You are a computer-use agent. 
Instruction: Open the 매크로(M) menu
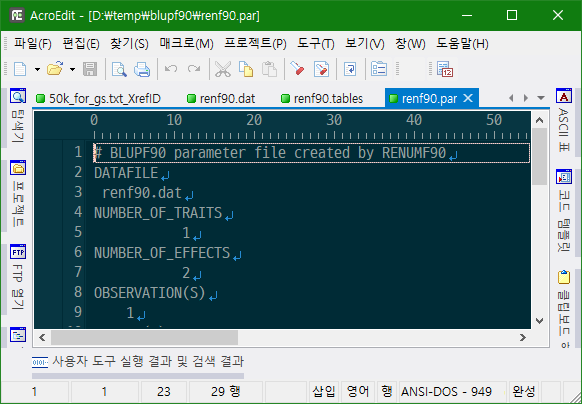point(186,44)
